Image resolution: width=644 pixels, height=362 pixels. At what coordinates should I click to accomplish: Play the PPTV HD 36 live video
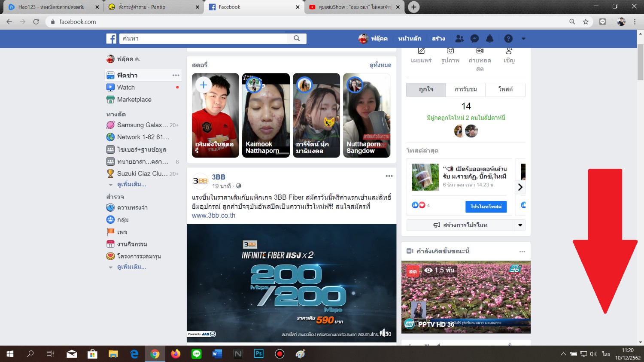pyautogui.click(x=466, y=297)
